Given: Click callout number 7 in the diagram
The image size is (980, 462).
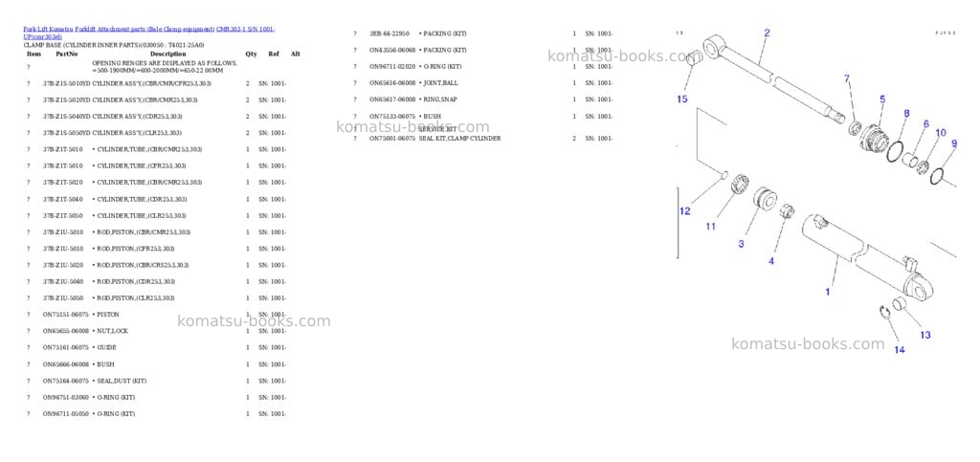Looking at the screenshot, I should coord(847,78).
